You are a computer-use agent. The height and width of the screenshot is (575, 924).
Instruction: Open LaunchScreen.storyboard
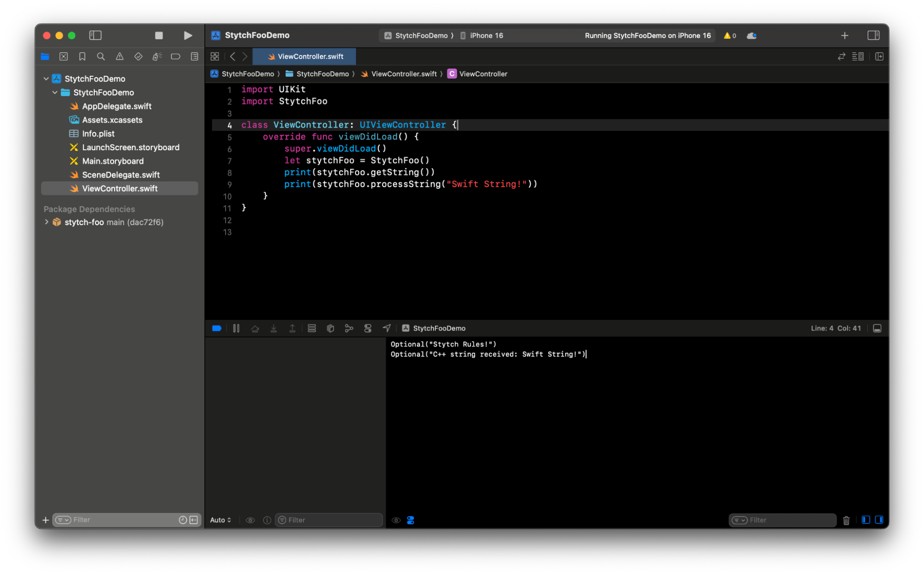point(130,147)
